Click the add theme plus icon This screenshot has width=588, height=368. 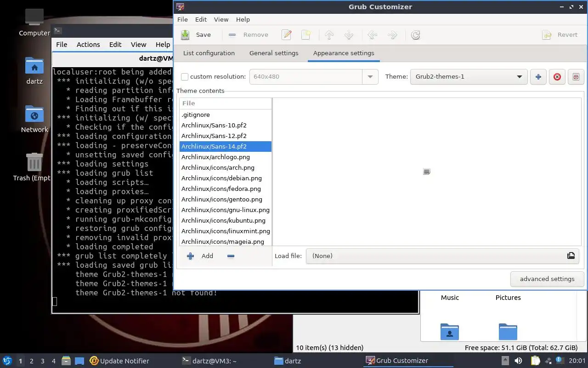tap(538, 77)
